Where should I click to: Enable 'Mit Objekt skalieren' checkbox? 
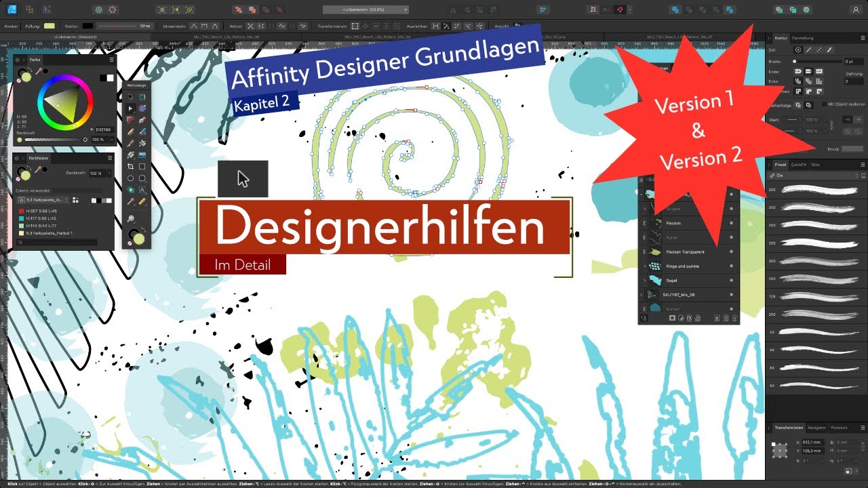[x=824, y=104]
